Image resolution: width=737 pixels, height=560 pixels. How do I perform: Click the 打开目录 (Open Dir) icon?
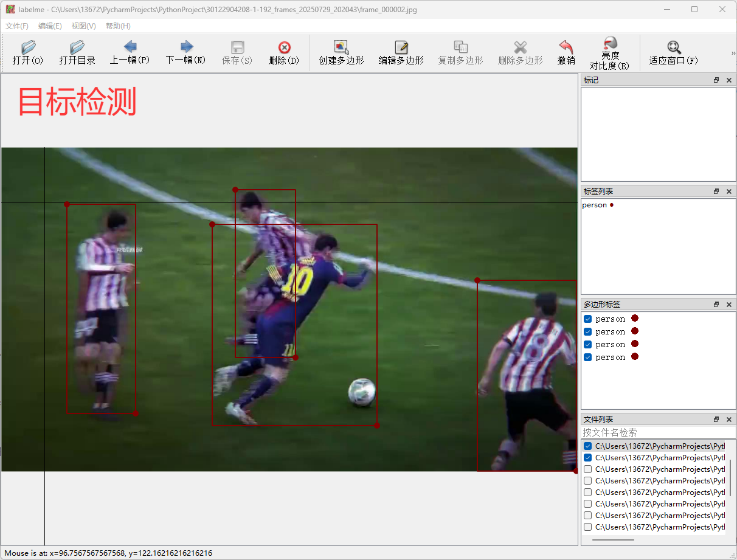(x=77, y=47)
